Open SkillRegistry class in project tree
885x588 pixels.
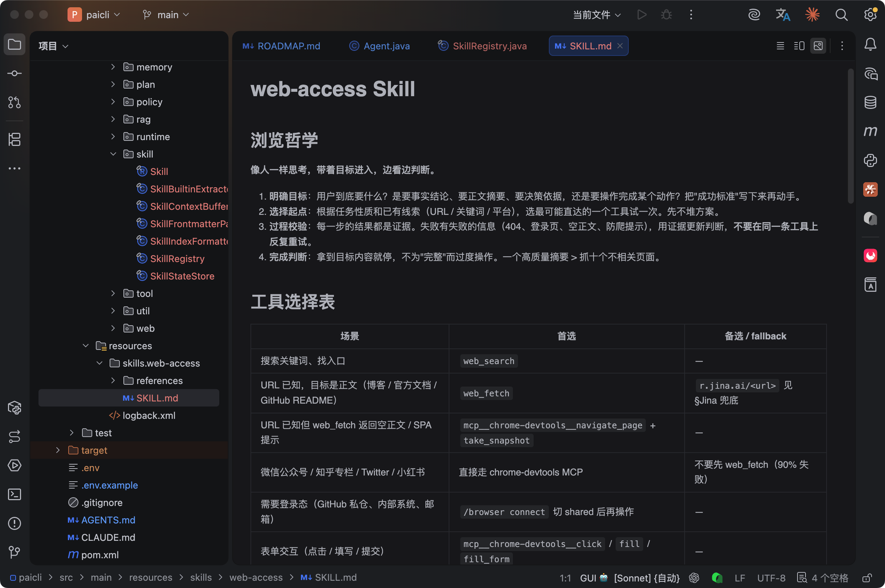(177, 259)
